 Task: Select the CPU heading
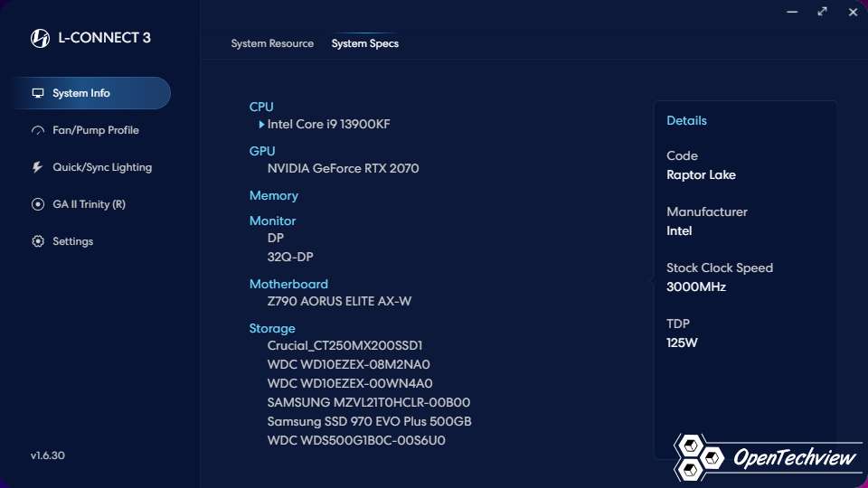(261, 107)
